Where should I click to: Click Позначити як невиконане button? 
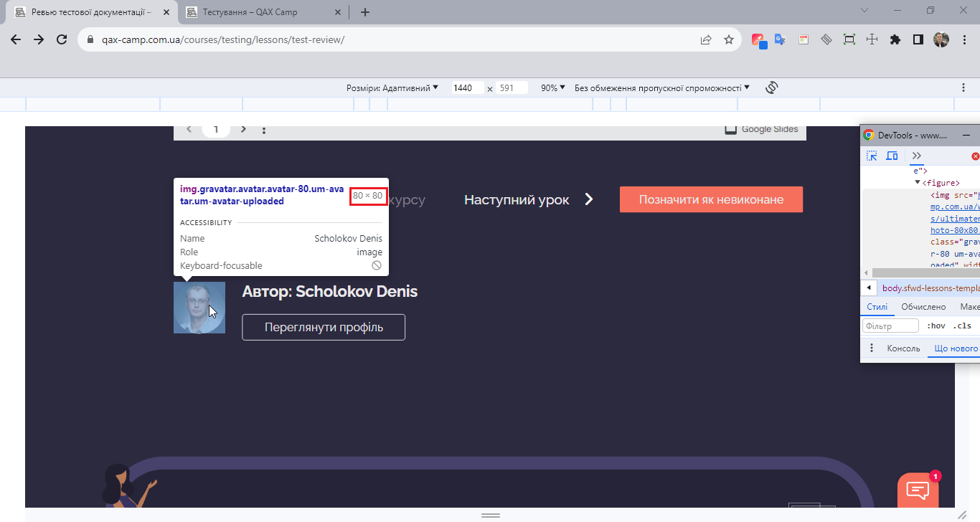tap(711, 199)
